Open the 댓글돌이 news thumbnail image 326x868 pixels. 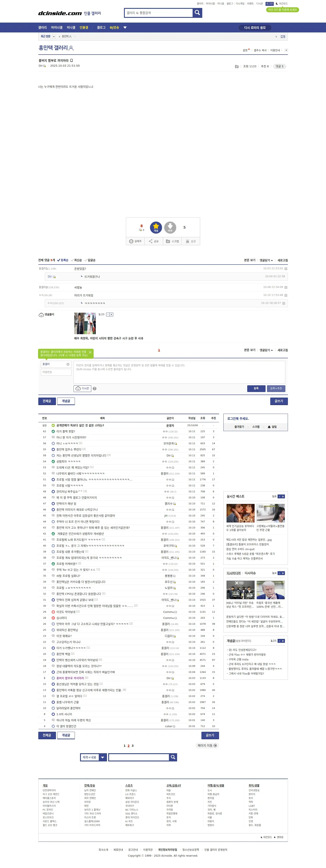tap(85, 323)
